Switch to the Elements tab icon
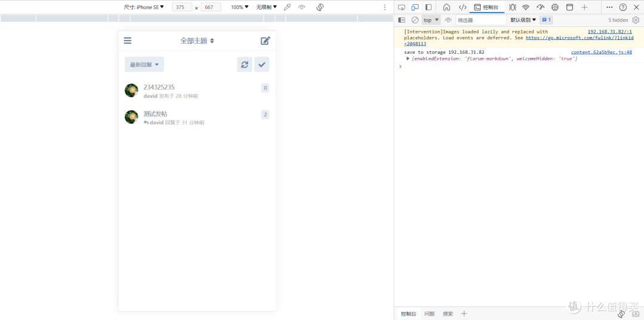This screenshot has width=644, height=320. point(463,7)
